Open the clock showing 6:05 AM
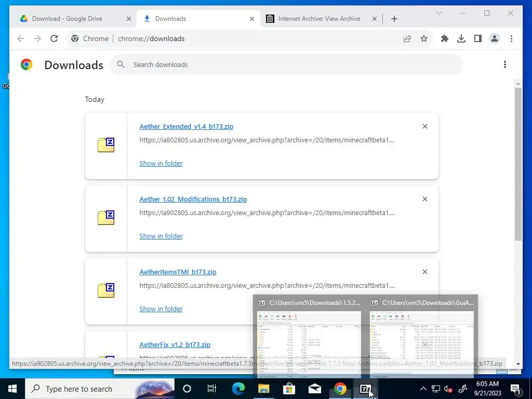Viewport: 532px width, 399px height. pos(487,389)
